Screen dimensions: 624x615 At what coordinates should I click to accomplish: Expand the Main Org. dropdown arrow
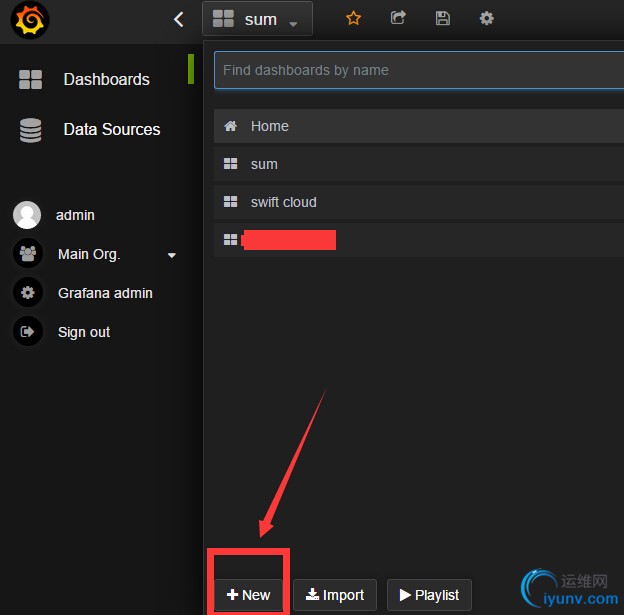172,255
